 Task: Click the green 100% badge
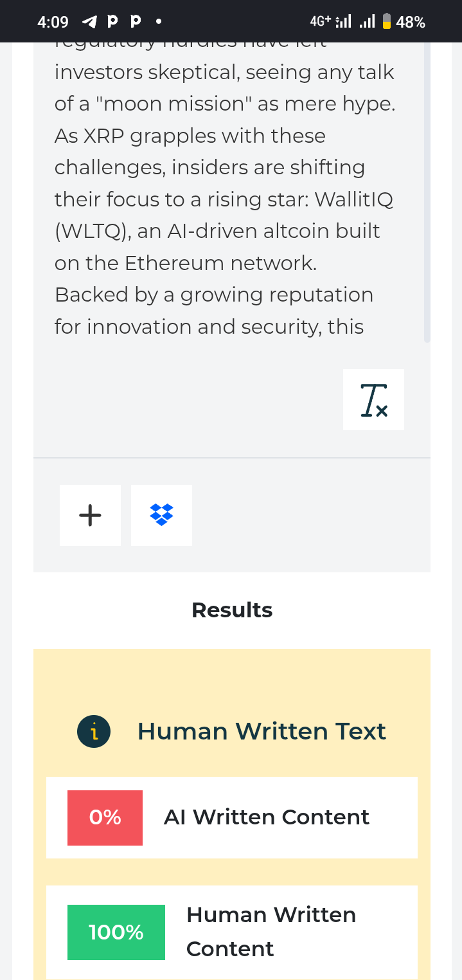pyautogui.click(x=116, y=932)
